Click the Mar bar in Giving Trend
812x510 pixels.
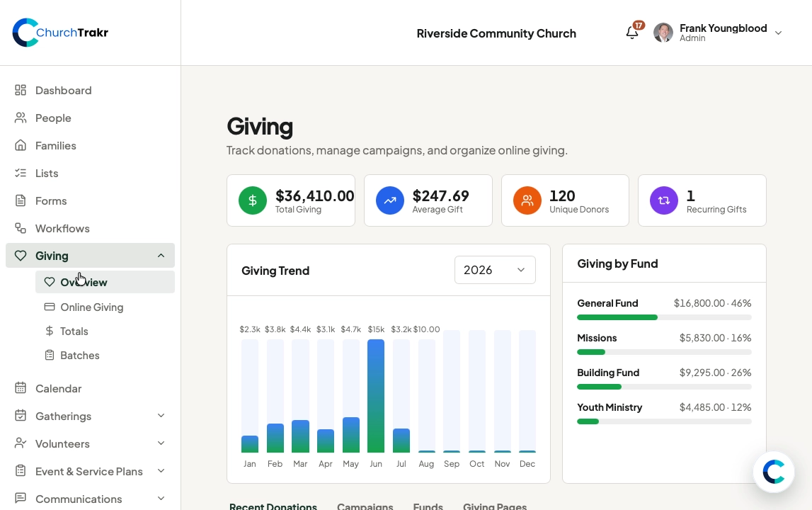(x=300, y=436)
